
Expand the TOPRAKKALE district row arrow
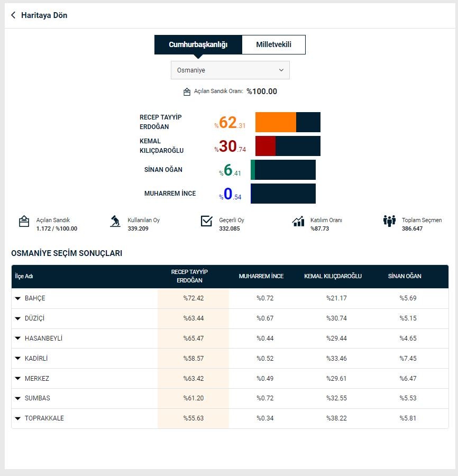pyautogui.click(x=17, y=419)
